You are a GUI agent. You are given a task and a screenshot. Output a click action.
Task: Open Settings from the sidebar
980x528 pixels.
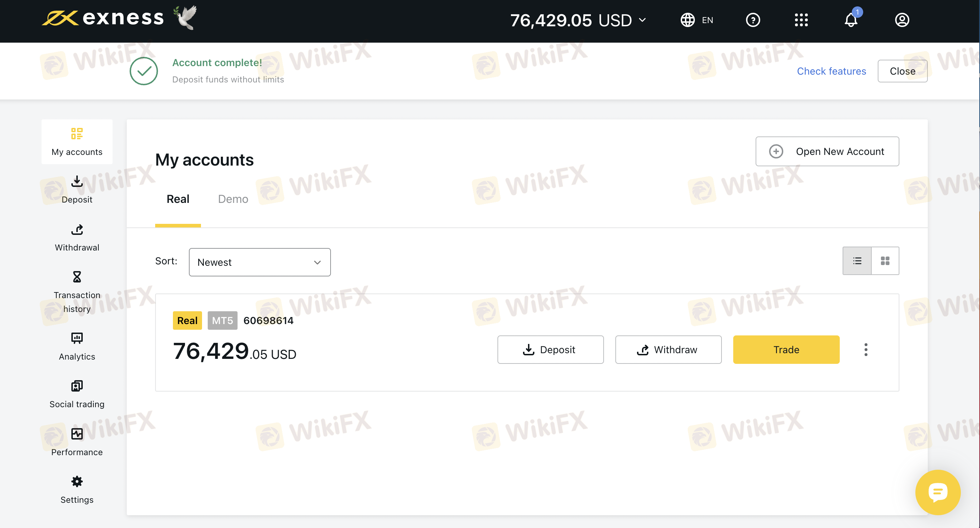tap(77, 490)
